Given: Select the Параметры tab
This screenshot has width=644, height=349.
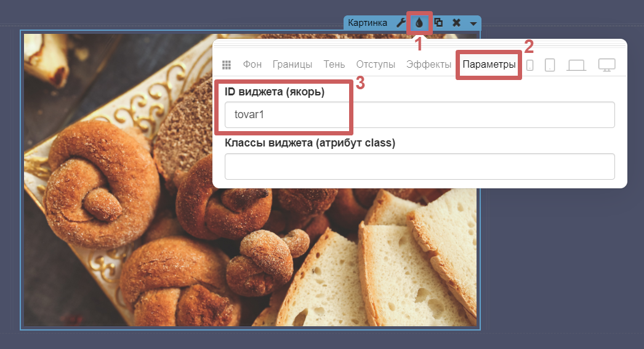Looking at the screenshot, I should click(489, 65).
